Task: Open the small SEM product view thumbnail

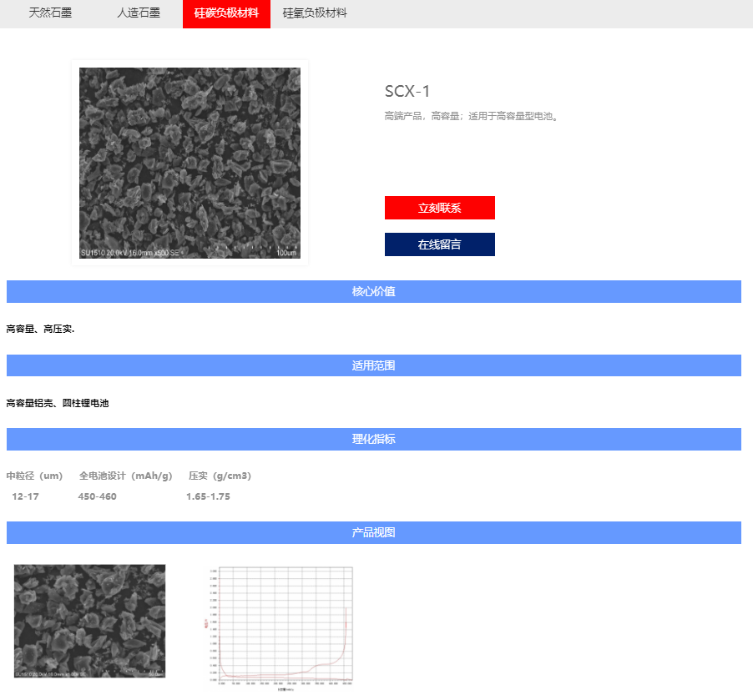Action: click(x=90, y=621)
